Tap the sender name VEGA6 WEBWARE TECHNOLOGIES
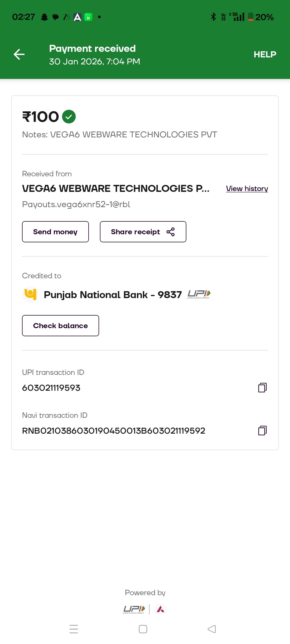290x644 pixels. coord(115,189)
